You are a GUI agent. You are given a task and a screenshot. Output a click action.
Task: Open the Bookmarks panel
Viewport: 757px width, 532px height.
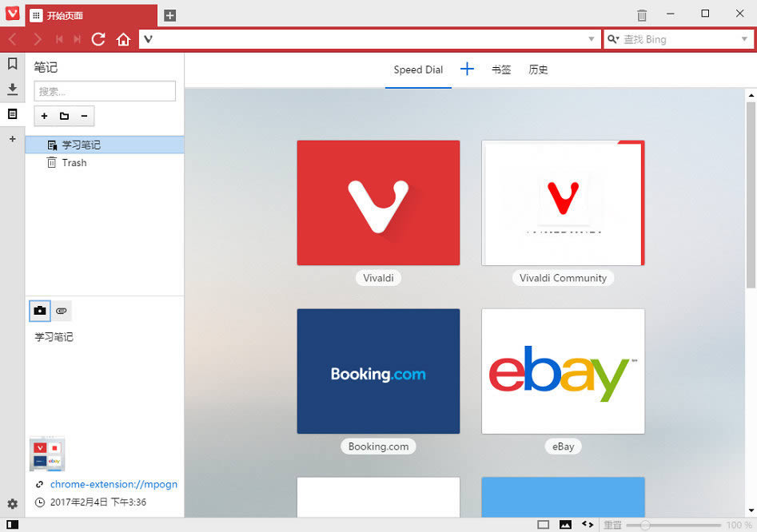click(13, 64)
